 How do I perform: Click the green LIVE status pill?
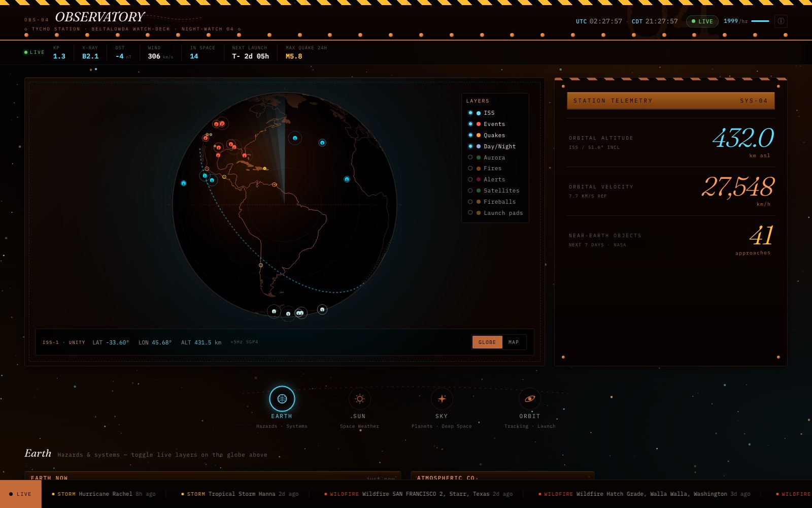click(x=702, y=21)
